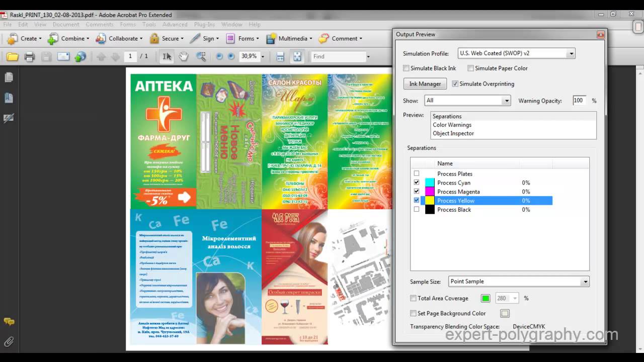Zoom in with the plus button
Screen dimensions: 644x362
coord(231,56)
